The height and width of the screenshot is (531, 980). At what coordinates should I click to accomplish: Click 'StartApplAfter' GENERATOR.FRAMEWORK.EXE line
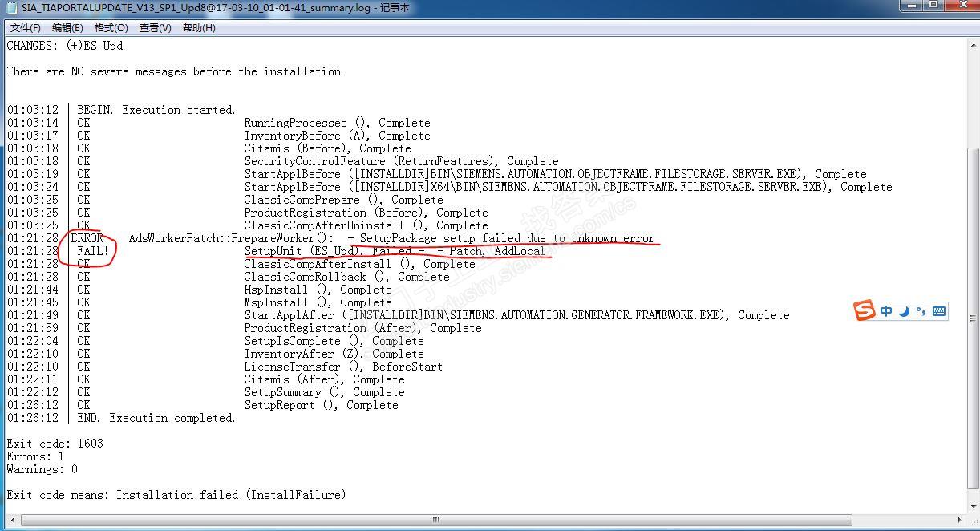coord(516,315)
